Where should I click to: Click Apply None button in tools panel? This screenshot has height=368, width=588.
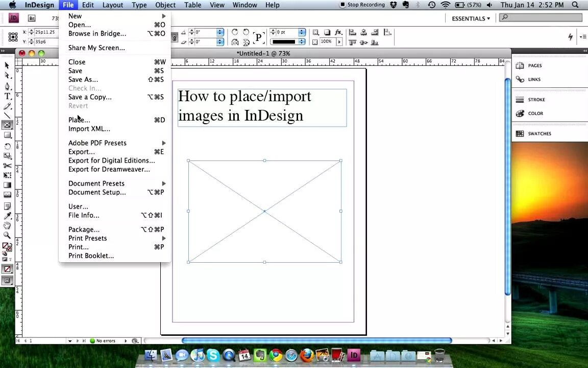pos(7,269)
